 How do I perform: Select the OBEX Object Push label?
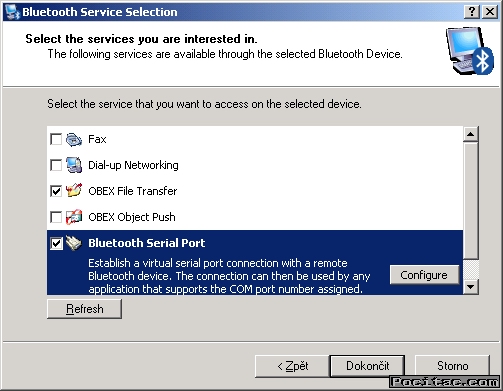(132, 217)
